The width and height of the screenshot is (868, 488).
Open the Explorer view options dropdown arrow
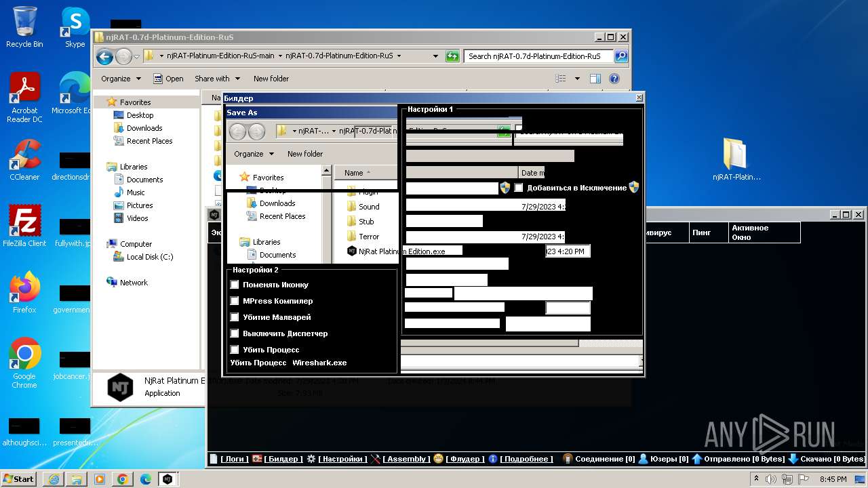(577, 79)
